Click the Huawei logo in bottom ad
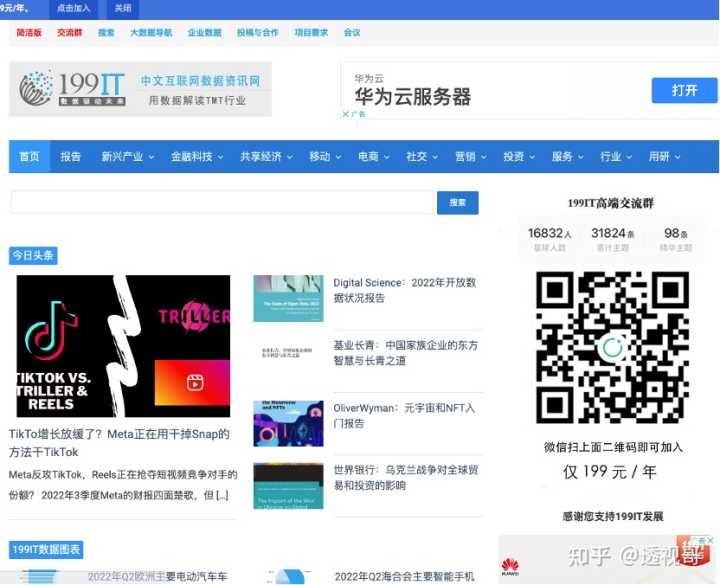 click(x=510, y=567)
